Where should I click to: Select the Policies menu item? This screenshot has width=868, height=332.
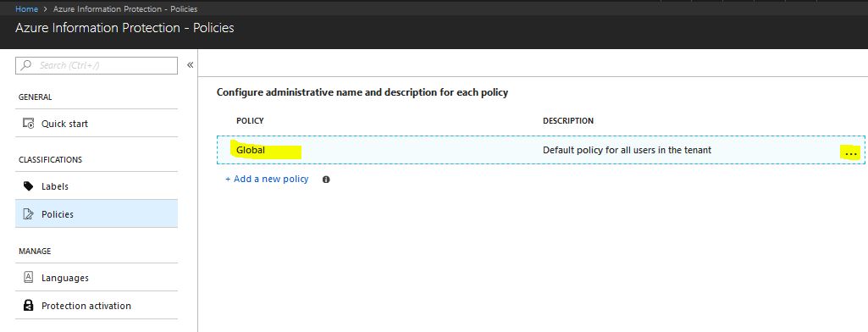(x=97, y=214)
